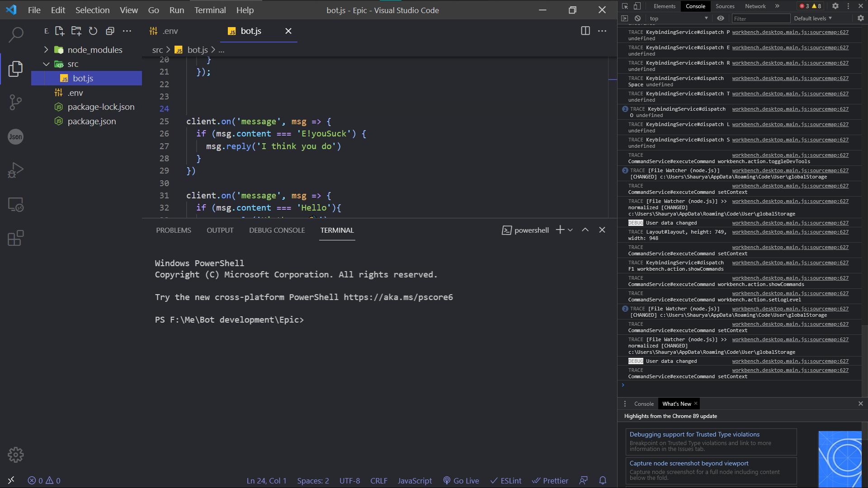Open the Run and Debug view
Image resolution: width=868 pixels, height=488 pixels.
pos(16,170)
